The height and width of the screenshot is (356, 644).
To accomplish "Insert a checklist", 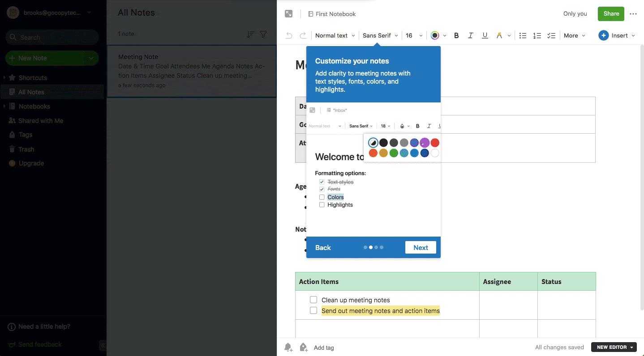I will click(551, 36).
